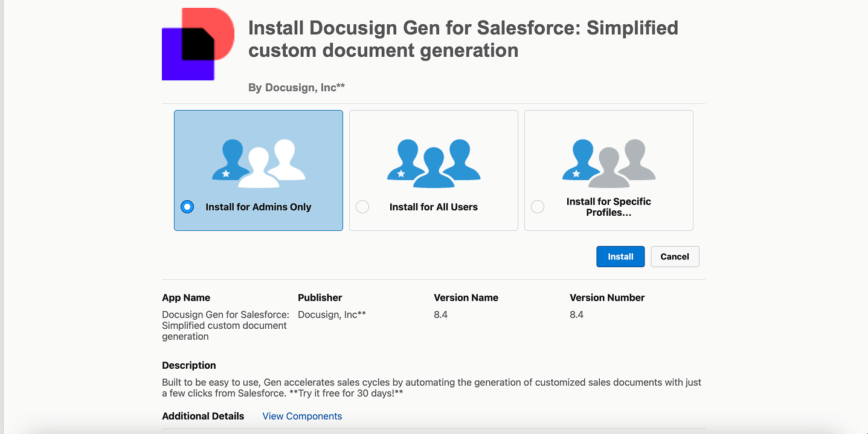Click the App Name value text
This screenshot has height=434, width=868.
click(x=226, y=325)
